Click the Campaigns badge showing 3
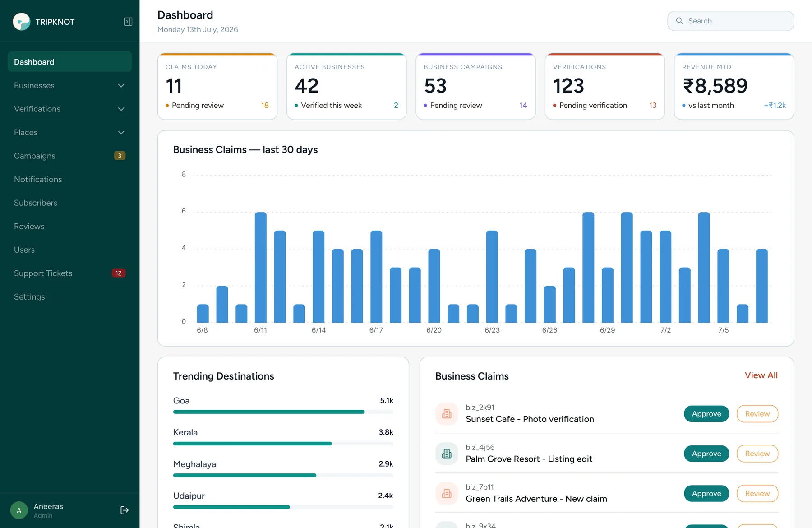The width and height of the screenshot is (812, 528). [120, 156]
